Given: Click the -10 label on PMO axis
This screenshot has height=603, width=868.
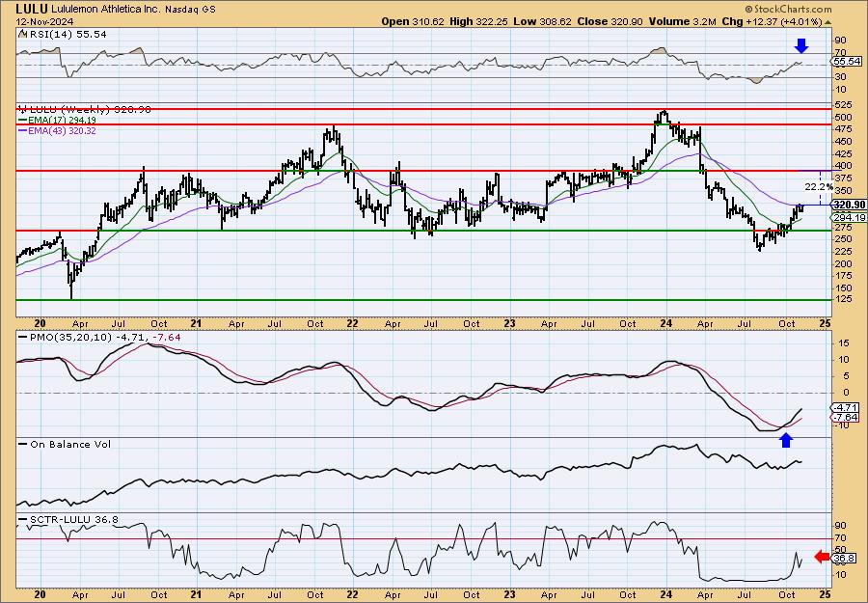Looking at the screenshot, I should (x=841, y=425).
